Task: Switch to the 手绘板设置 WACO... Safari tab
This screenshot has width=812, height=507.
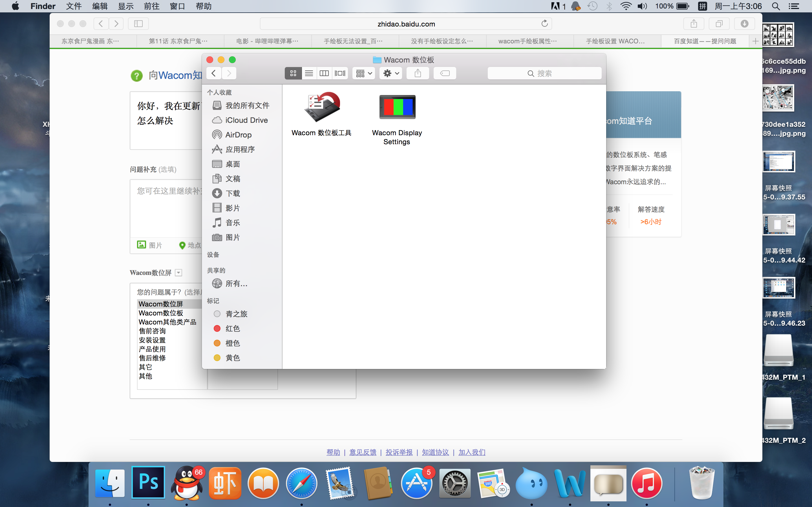Action: pyautogui.click(x=615, y=41)
